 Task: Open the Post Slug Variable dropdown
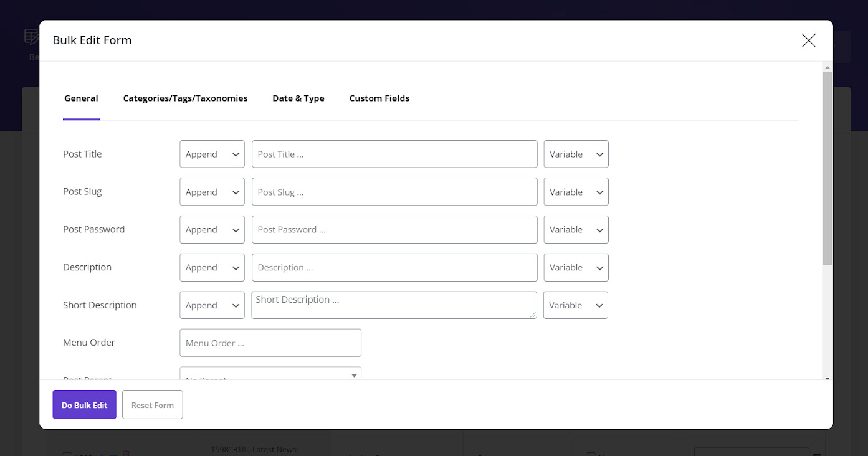tap(576, 192)
